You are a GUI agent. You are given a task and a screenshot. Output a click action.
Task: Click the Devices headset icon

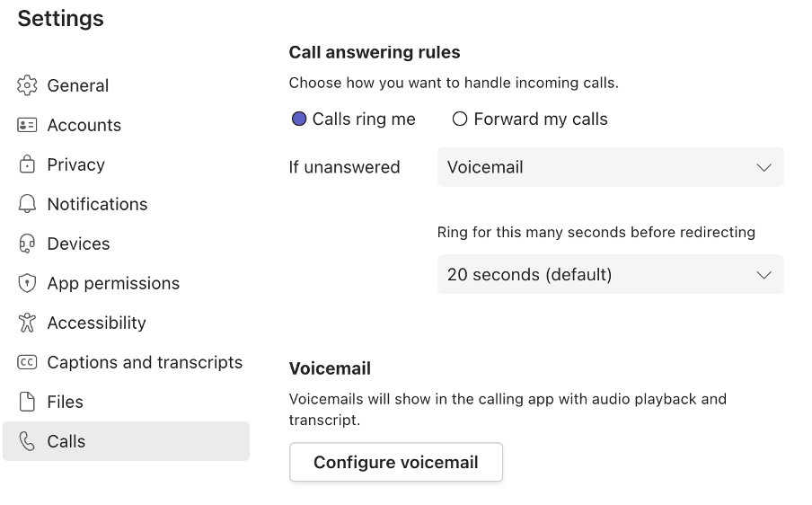(x=27, y=244)
